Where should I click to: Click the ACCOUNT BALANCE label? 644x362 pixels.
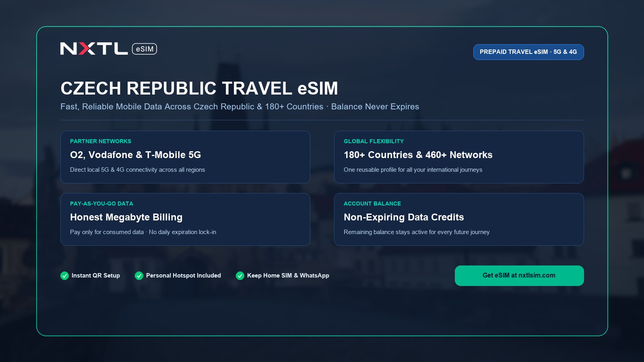(372, 204)
